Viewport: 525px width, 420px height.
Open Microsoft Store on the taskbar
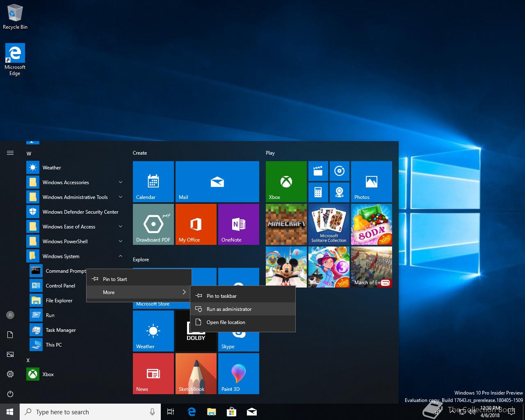(232, 412)
